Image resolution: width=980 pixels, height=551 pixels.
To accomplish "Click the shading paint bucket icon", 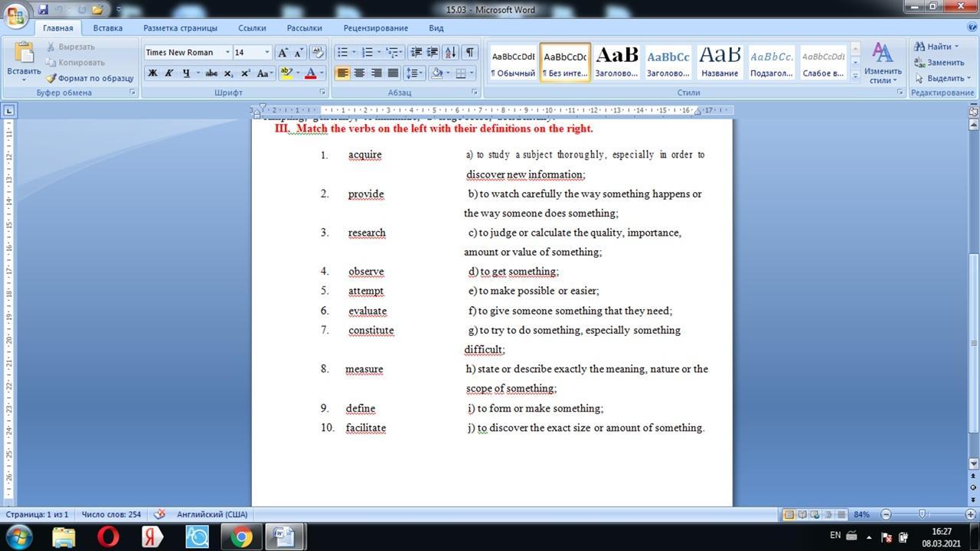I will pos(436,73).
